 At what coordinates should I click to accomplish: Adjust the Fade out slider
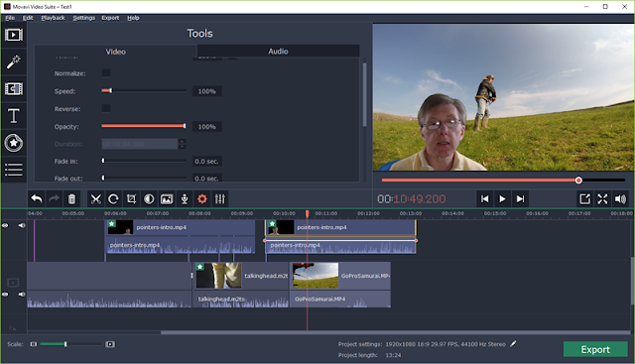144,178
